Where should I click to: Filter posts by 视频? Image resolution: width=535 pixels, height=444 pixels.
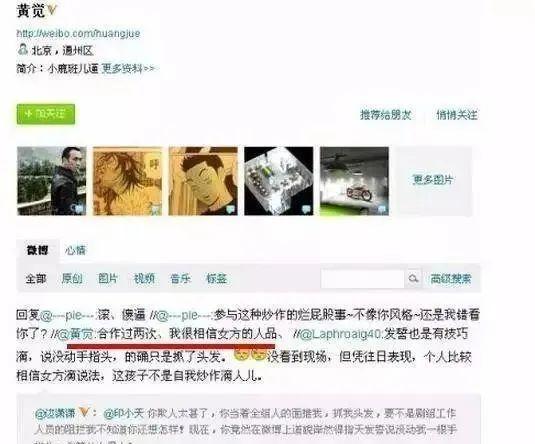tap(144, 278)
